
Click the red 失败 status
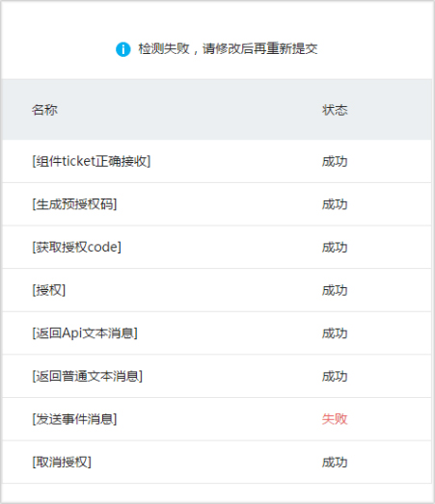point(335,419)
